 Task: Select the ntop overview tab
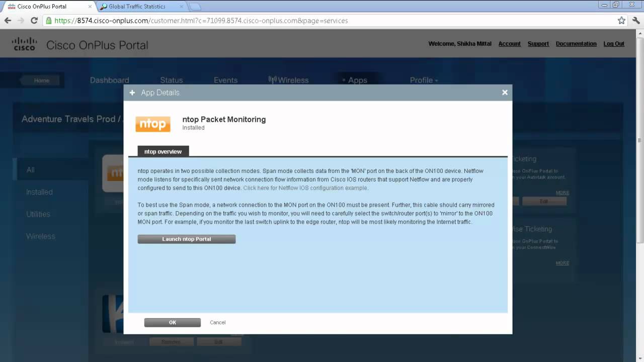tap(163, 151)
